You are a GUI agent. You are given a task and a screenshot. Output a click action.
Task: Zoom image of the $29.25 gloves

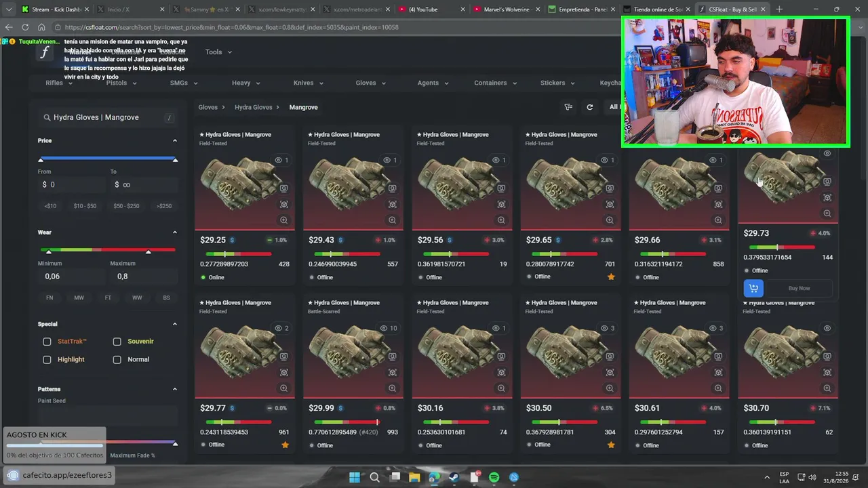tap(283, 220)
